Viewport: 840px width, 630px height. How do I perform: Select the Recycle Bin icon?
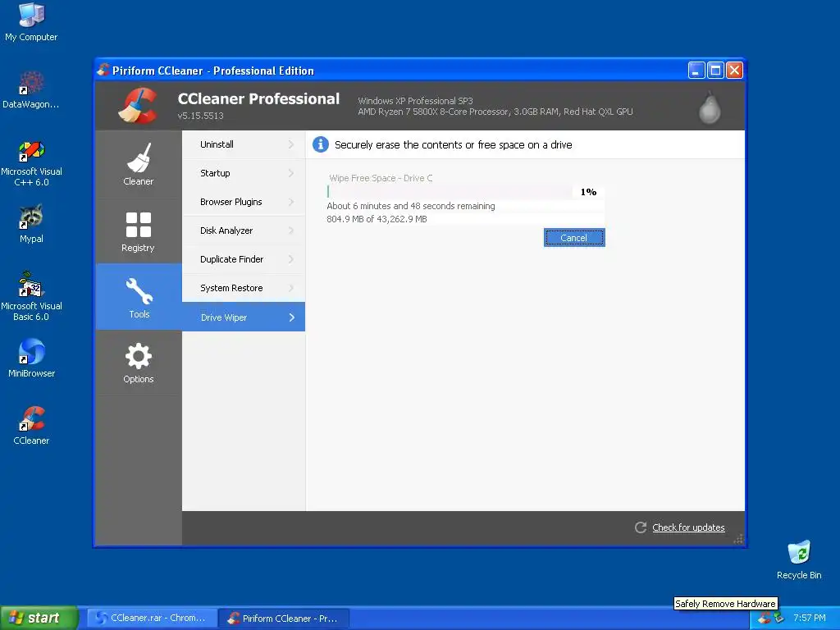(x=799, y=559)
